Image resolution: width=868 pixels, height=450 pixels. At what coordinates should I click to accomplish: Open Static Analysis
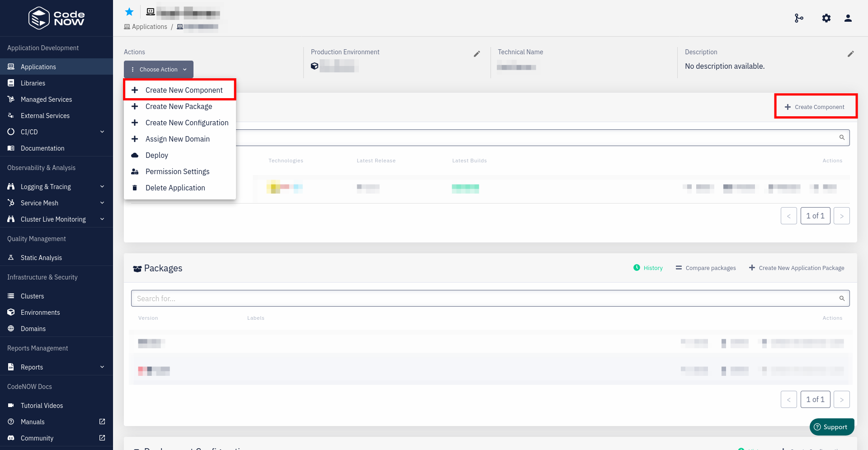pos(57,257)
